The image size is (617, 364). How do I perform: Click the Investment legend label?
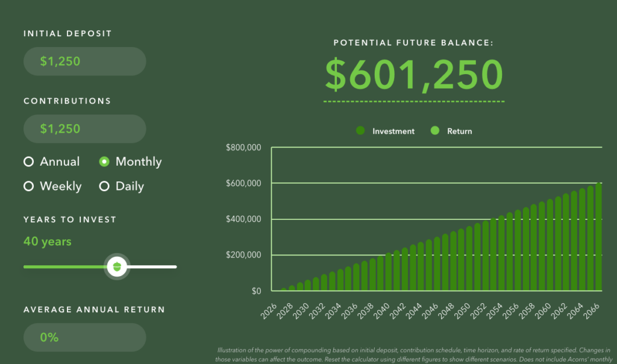(x=393, y=131)
